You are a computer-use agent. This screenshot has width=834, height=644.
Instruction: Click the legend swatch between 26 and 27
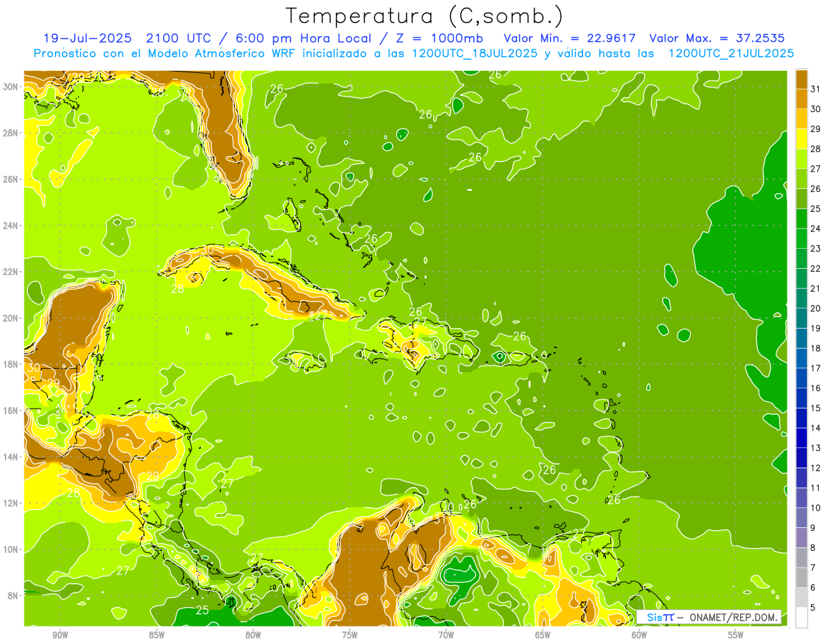pyautogui.click(x=801, y=179)
